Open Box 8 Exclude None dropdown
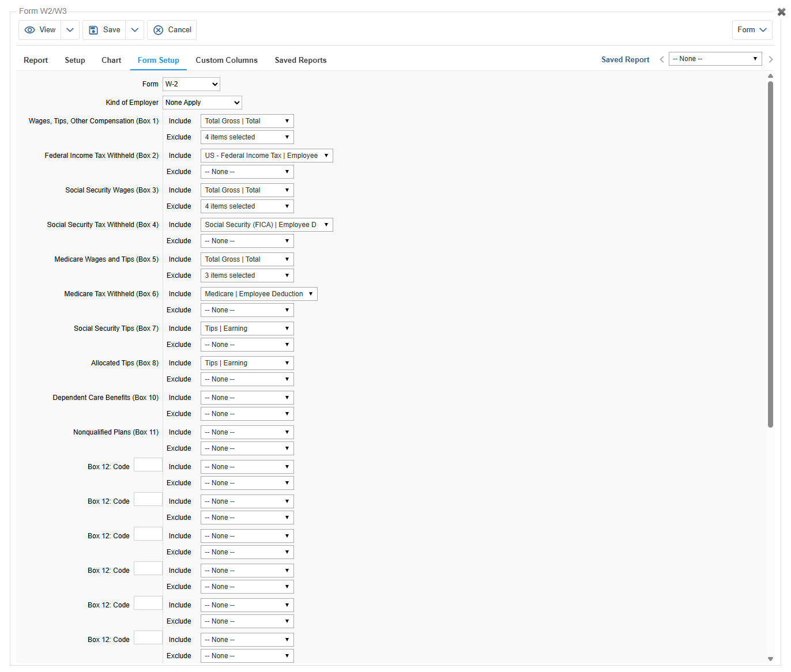 tap(247, 379)
